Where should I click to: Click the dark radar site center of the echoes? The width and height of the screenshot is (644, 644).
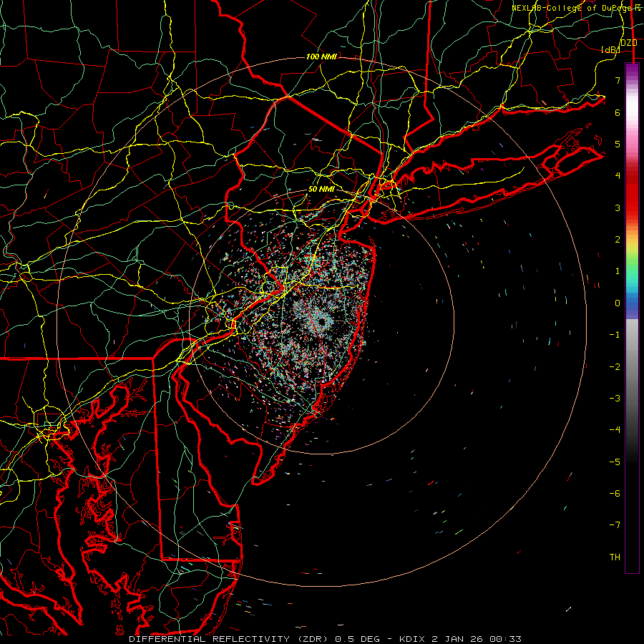[x=322, y=322]
